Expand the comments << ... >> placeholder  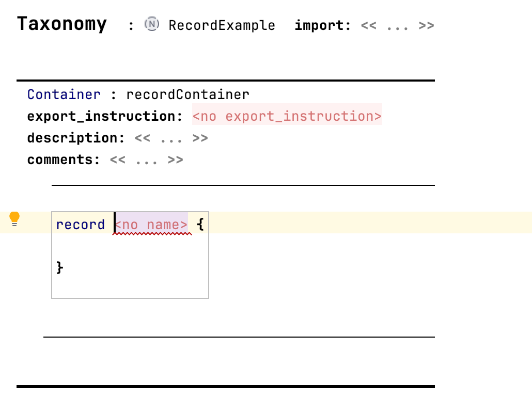click(146, 160)
